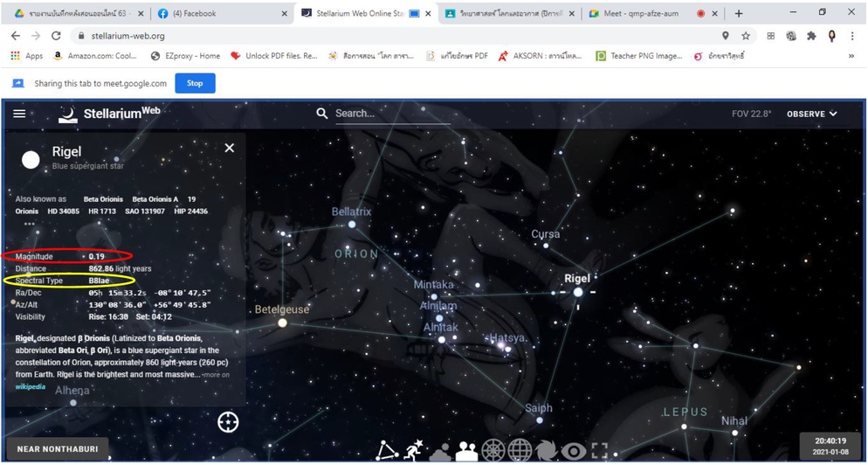Toggle landscape visibility icon
This screenshot has width=868, height=465.
466,451
